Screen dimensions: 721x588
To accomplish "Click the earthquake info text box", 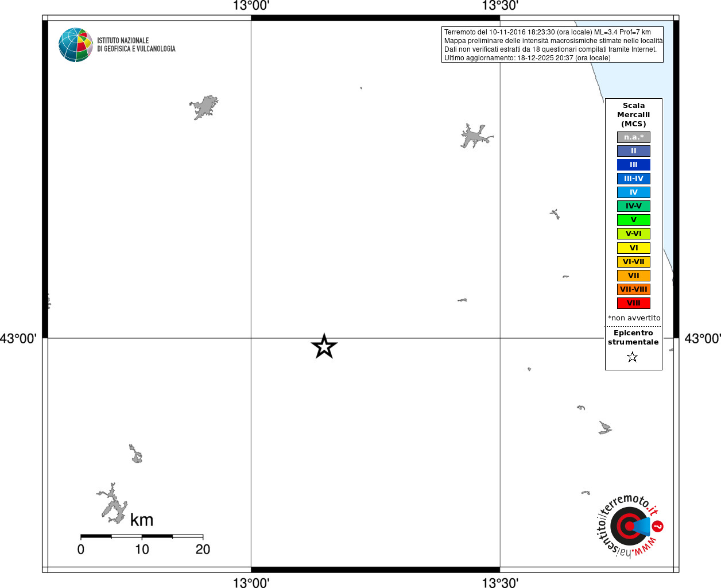I will (x=552, y=45).
